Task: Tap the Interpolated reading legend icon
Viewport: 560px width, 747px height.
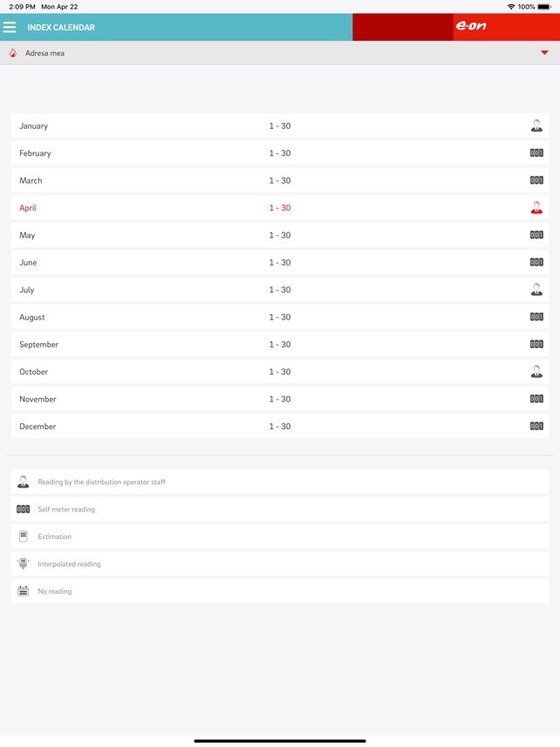Action: tap(24, 564)
